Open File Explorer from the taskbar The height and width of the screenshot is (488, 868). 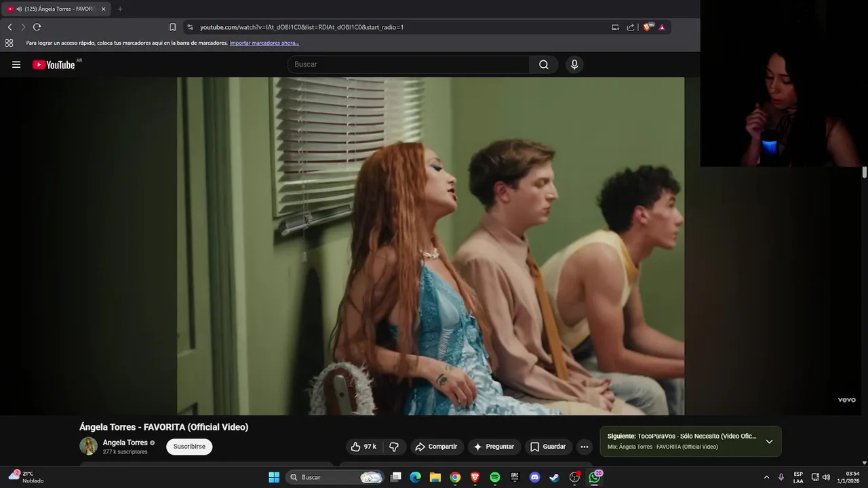[x=435, y=477]
